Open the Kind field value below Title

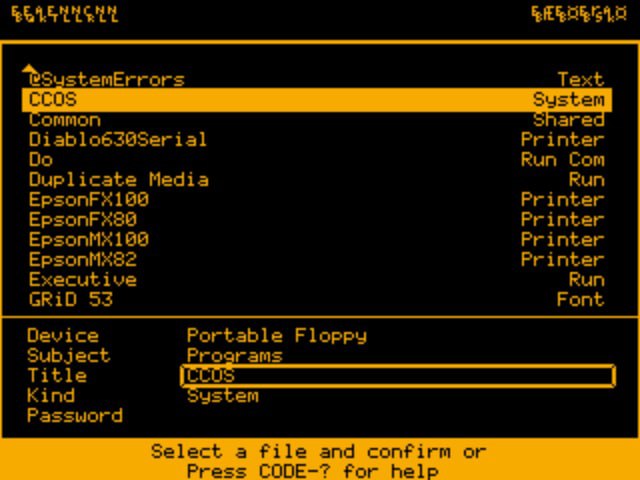[223, 396]
